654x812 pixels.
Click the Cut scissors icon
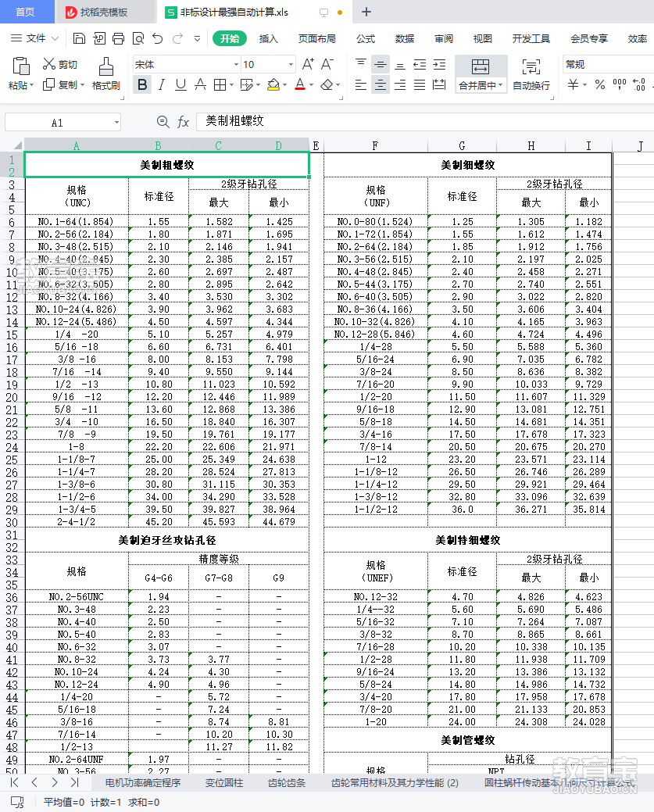point(48,64)
